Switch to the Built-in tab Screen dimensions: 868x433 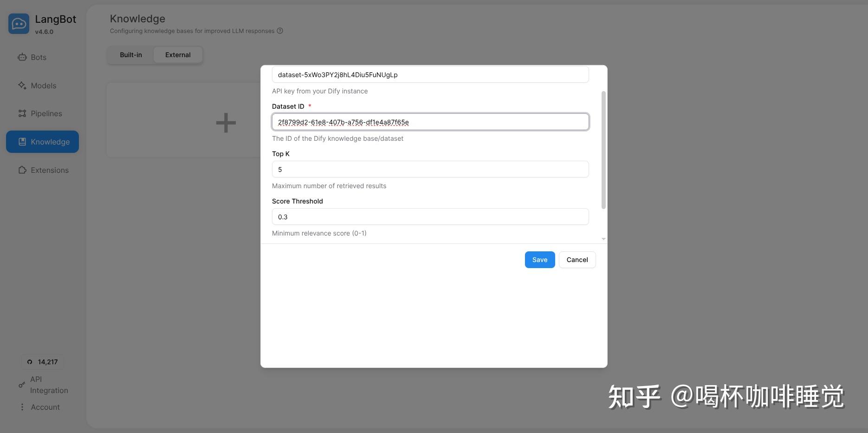pyautogui.click(x=130, y=54)
